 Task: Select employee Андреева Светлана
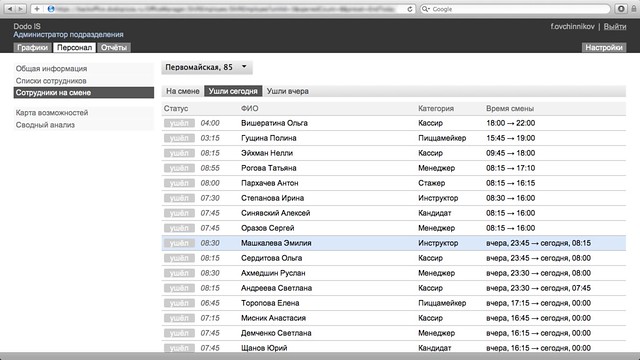tap(276, 288)
